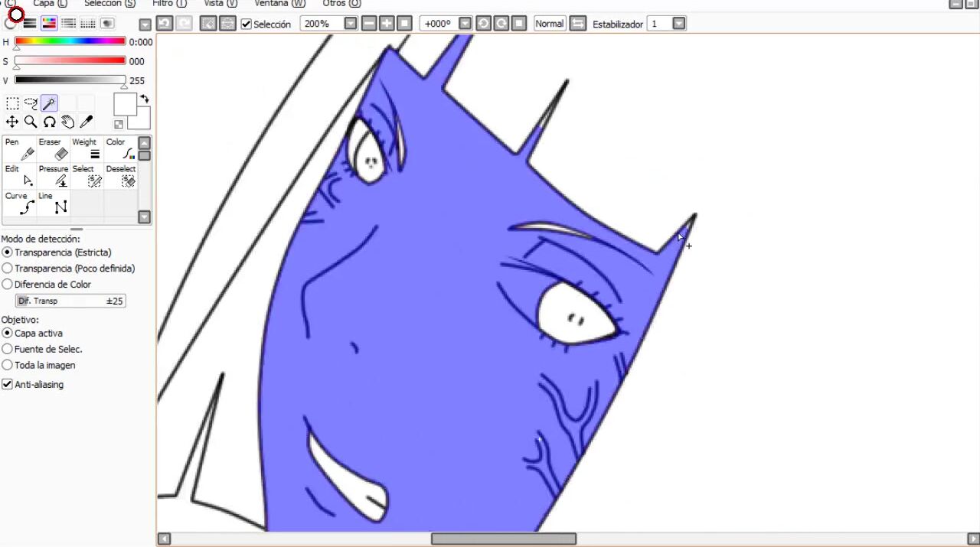The height and width of the screenshot is (547, 980).
Task: Open the 200% zoom level dropdown
Action: tap(351, 24)
